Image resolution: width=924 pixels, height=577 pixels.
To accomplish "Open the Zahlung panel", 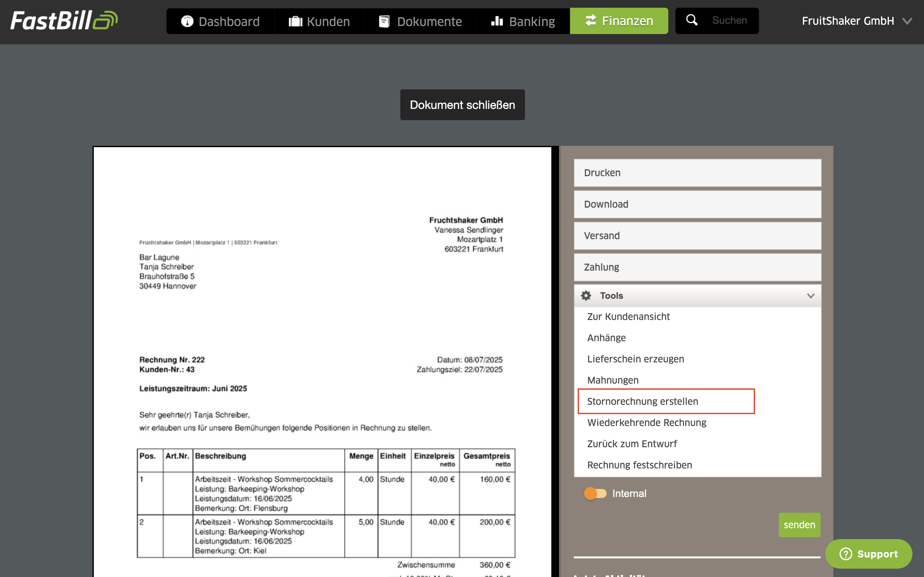I will 697,267.
